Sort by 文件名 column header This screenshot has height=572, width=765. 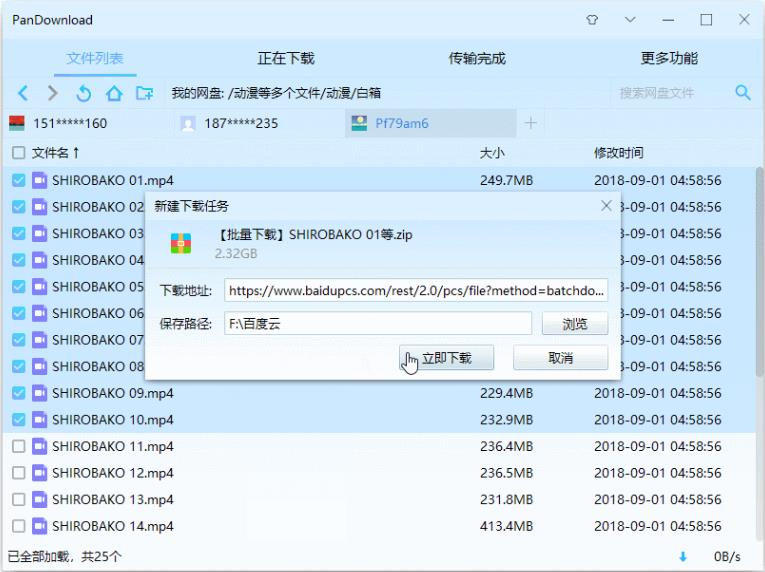55,153
